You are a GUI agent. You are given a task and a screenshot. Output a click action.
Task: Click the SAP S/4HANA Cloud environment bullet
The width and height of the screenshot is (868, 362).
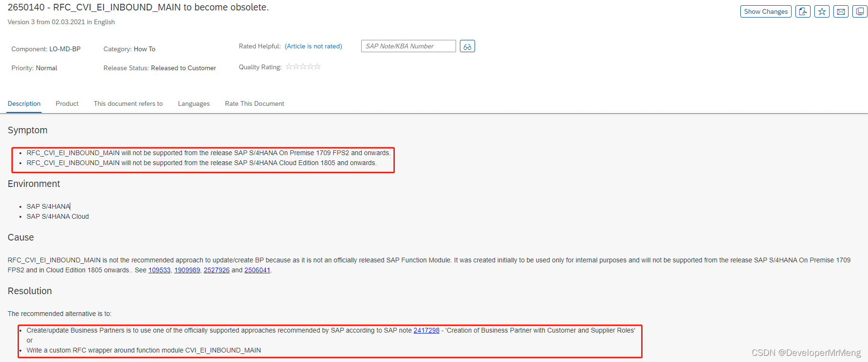tap(57, 216)
